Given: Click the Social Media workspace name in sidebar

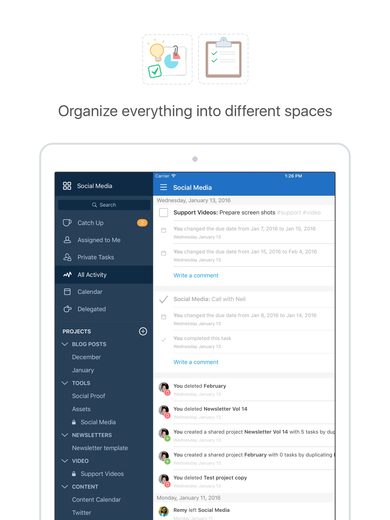Looking at the screenshot, I should click(x=95, y=186).
